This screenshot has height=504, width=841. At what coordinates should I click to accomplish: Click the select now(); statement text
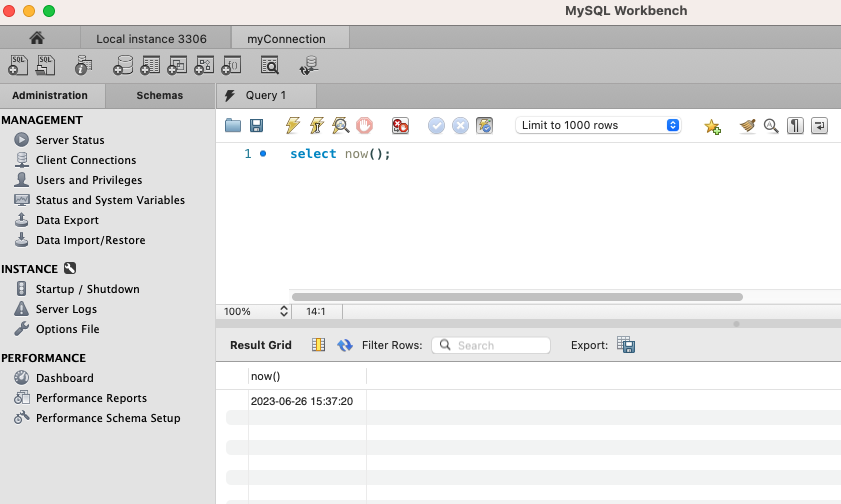pyautogui.click(x=340, y=154)
